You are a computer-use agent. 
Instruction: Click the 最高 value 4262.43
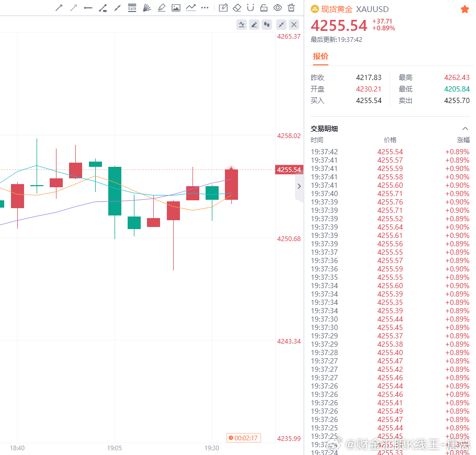click(x=457, y=78)
